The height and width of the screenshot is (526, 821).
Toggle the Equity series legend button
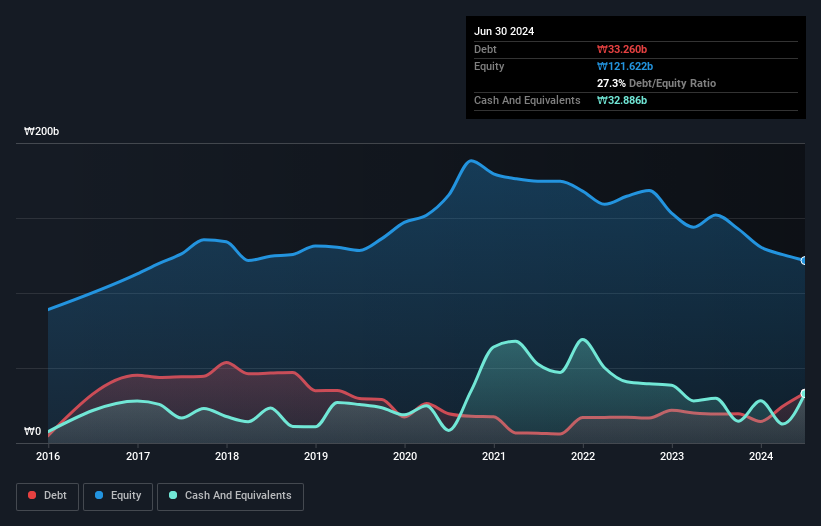118,496
